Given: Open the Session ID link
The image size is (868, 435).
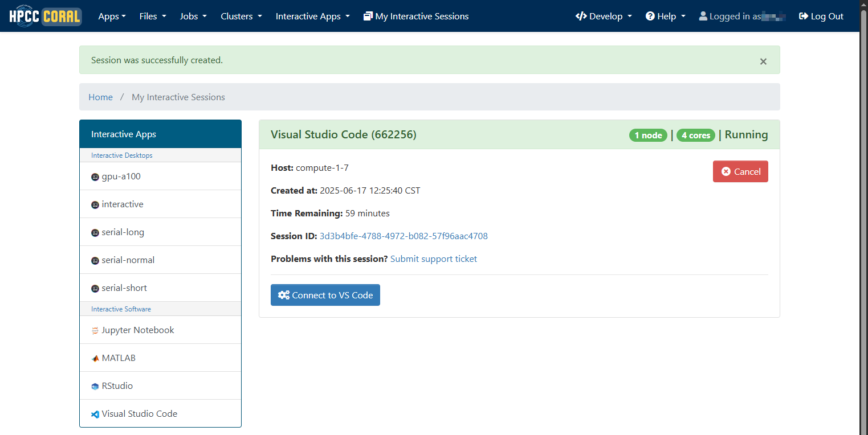Looking at the screenshot, I should point(404,236).
